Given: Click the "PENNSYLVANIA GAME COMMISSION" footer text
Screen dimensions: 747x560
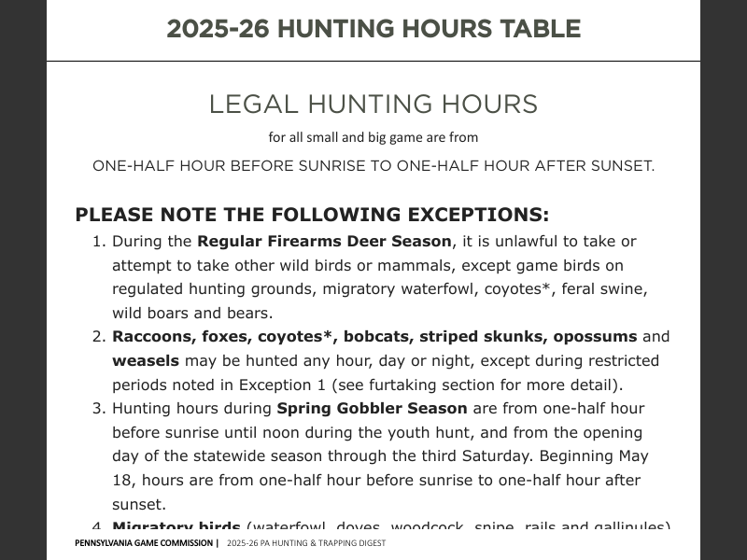Looking at the screenshot, I should (x=144, y=542).
